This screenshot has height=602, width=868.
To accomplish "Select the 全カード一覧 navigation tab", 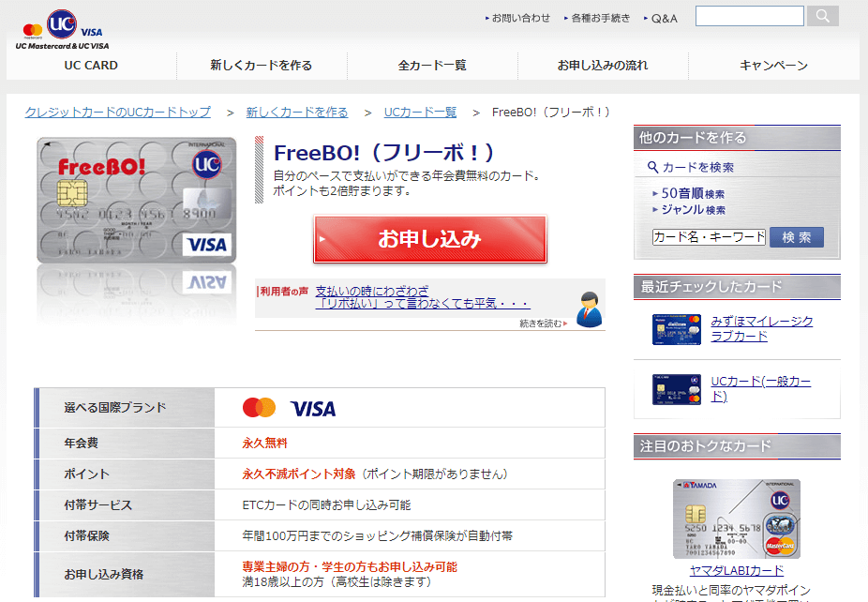I will (x=432, y=66).
